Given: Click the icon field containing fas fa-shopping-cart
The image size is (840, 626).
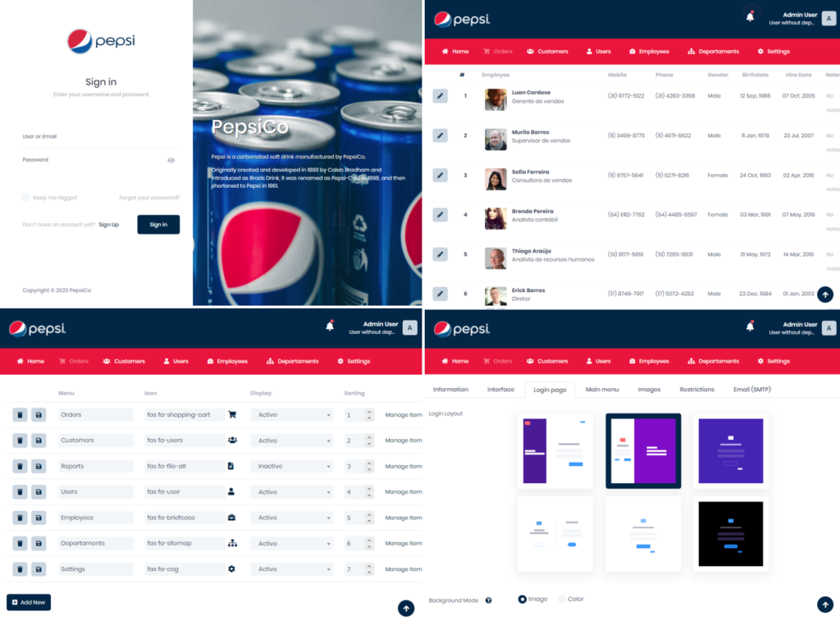Looking at the screenshot, I should [x=185, y=415].
